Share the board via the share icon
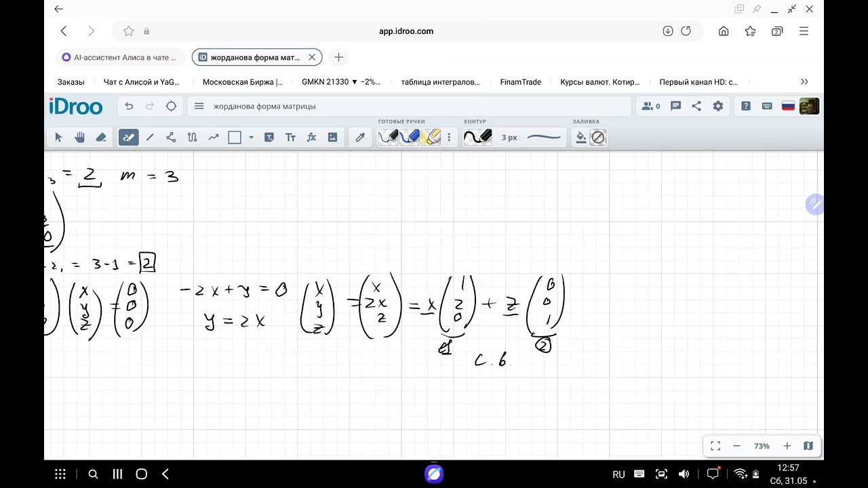The image size is (868, 488). tap(696, 106)
